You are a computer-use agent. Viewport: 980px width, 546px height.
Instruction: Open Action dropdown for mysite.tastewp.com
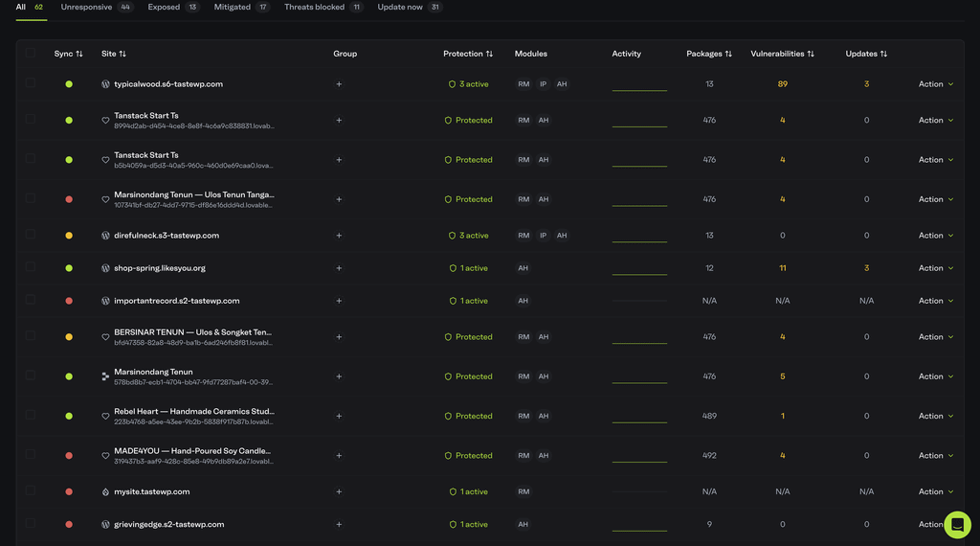click(x=936, y=491)
